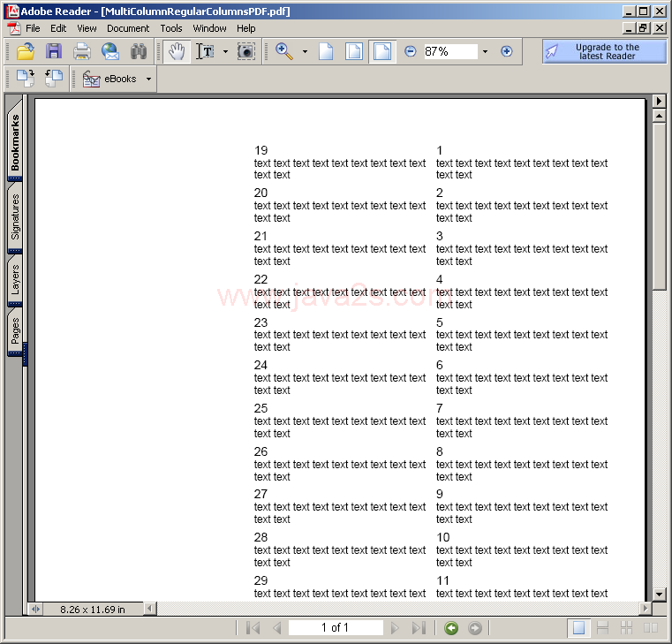Open the eBooks toolbar button

tap(109, 79)
